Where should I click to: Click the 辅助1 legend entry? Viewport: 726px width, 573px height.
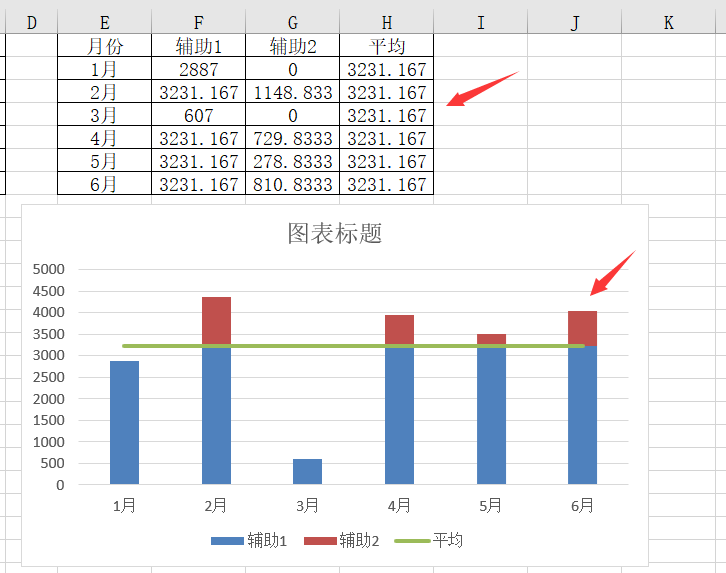249,541
